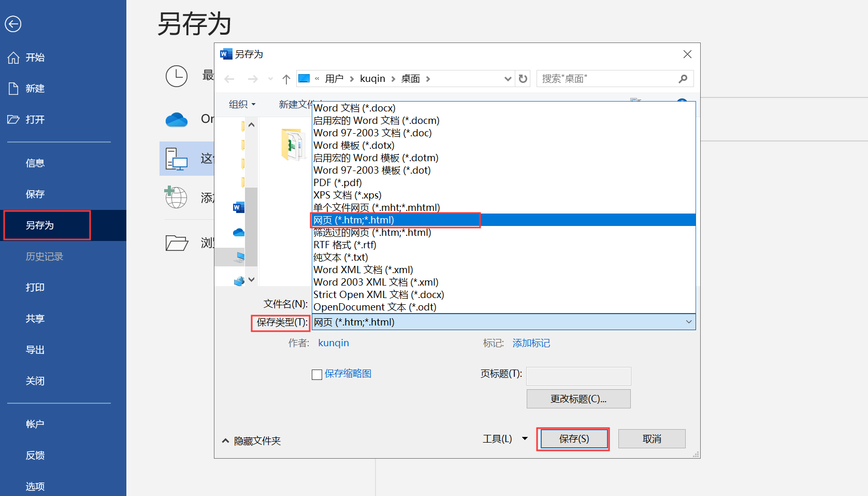
Task: Select the network icon in the folder tree
Action: (x=239, y=281)
